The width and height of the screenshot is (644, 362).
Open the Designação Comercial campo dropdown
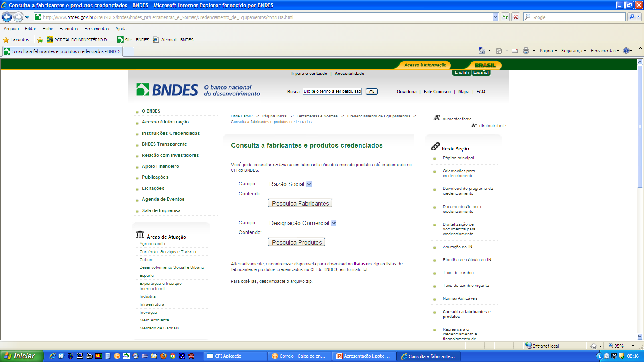(334, 223)
